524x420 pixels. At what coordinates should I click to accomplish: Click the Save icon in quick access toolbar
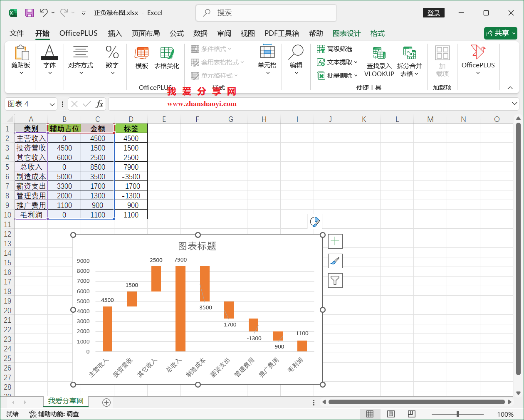click(x=29, y=13)
